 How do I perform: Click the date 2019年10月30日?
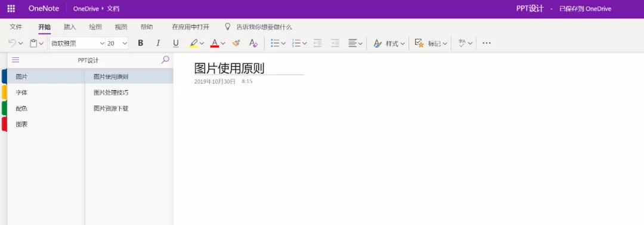[x=215, y=82]
